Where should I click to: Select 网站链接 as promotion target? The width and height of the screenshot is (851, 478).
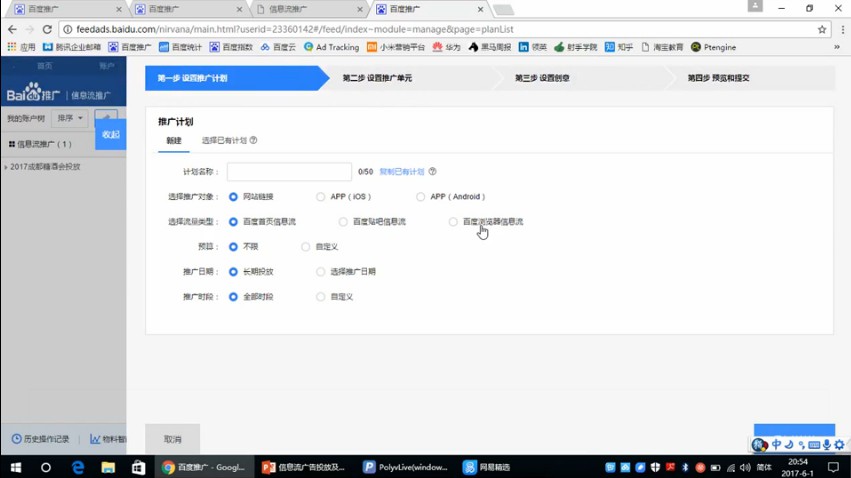233,196
